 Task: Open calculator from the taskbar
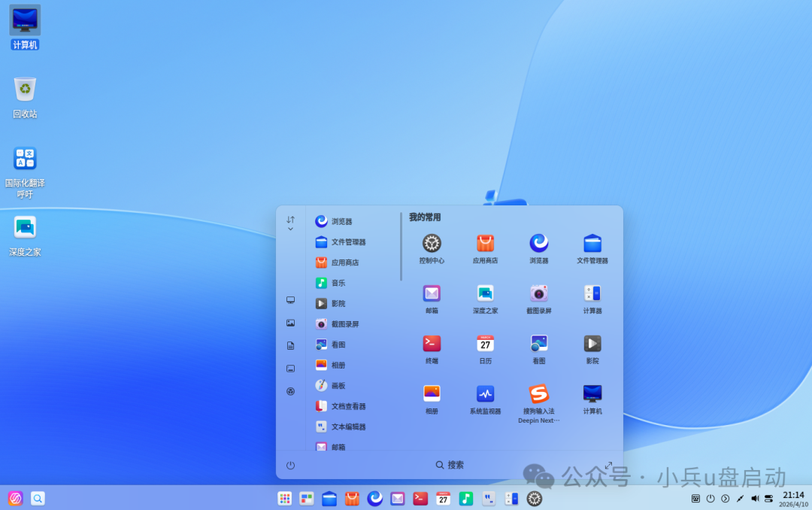(x=511, y=499)
